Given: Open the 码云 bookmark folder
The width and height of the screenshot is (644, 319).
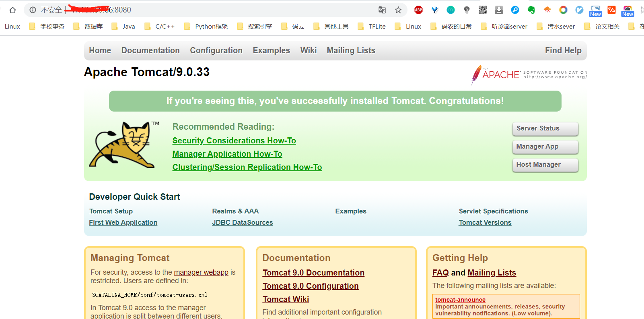Looking at the screenshot, I should 293,27.
